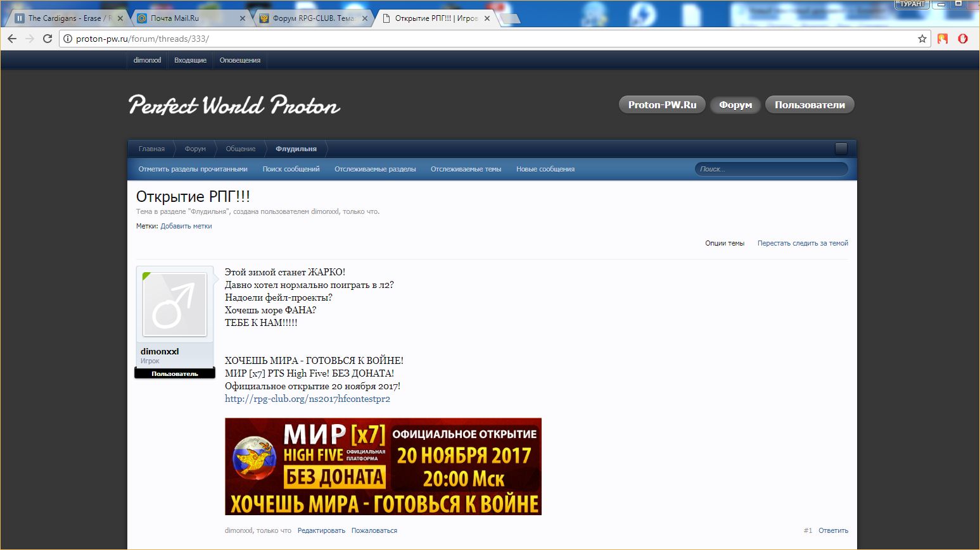Open Новые сообщения

[545, 169]
